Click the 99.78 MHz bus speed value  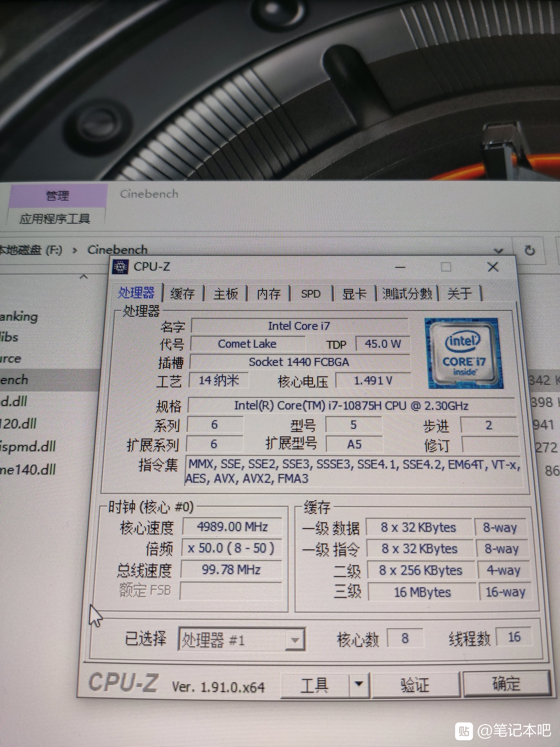pos(231,570)
